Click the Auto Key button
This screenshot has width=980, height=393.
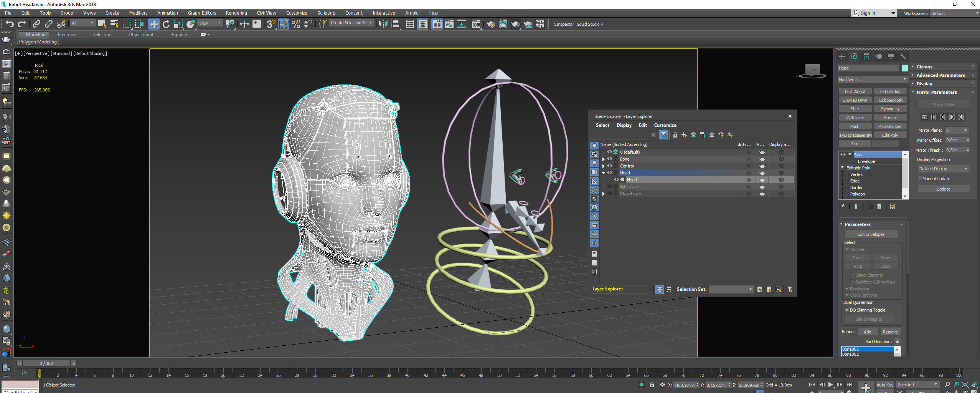pyautogui.click(x=885, y=385)
